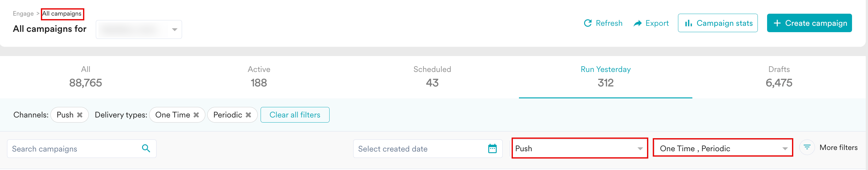Open the created date calendar icon

pos(492,148)
